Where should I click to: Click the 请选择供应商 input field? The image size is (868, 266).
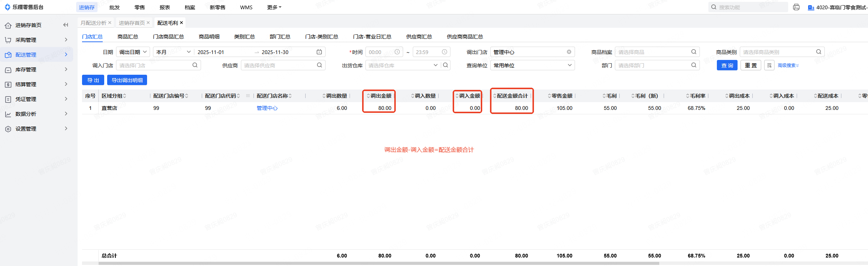click(283, 65)
